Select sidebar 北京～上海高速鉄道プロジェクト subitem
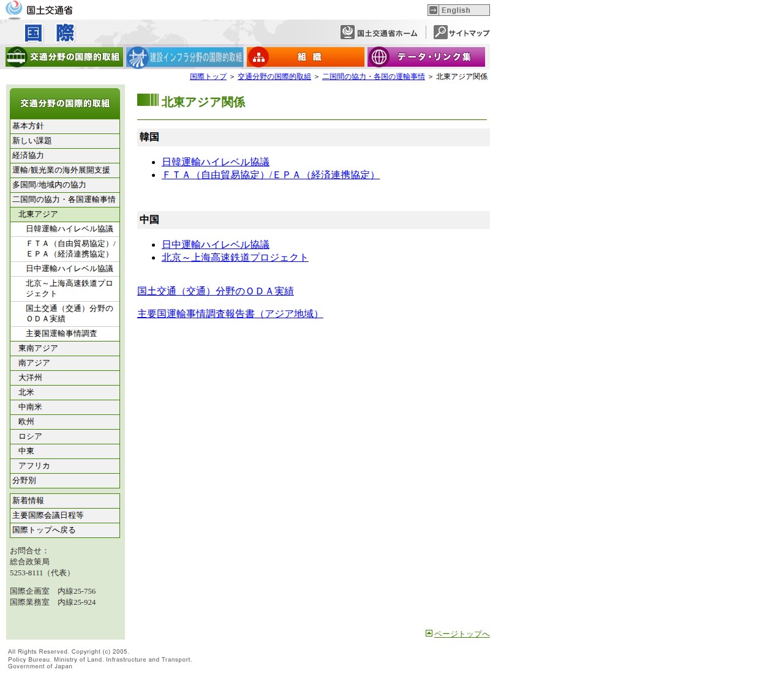The image size is (784, 680). point(65,288)
